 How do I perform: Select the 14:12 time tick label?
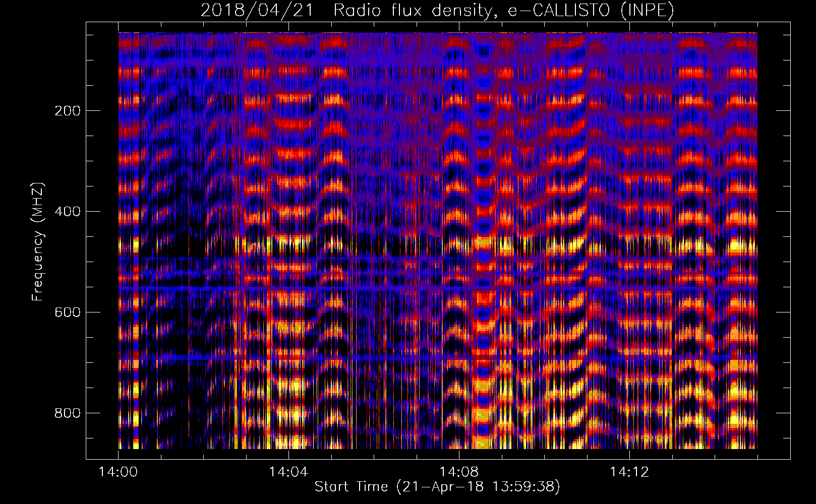[629, 472]
